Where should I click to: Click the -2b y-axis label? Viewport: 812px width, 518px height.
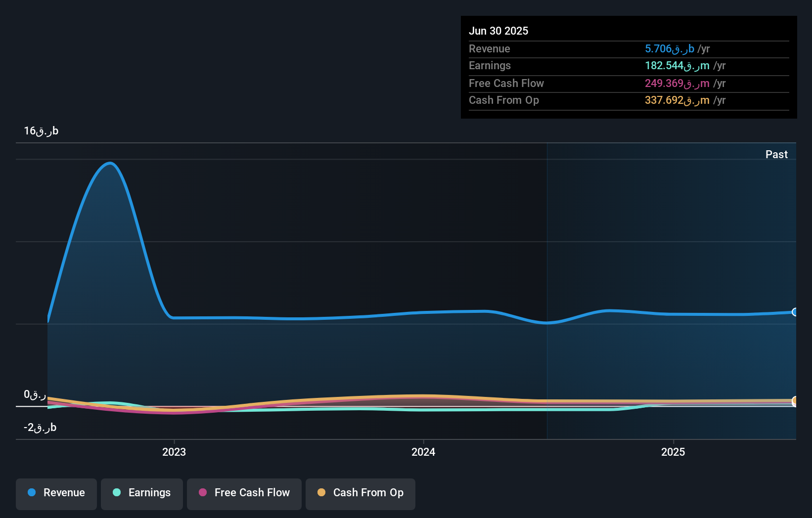pyautogui.click(x=40, y=427)
